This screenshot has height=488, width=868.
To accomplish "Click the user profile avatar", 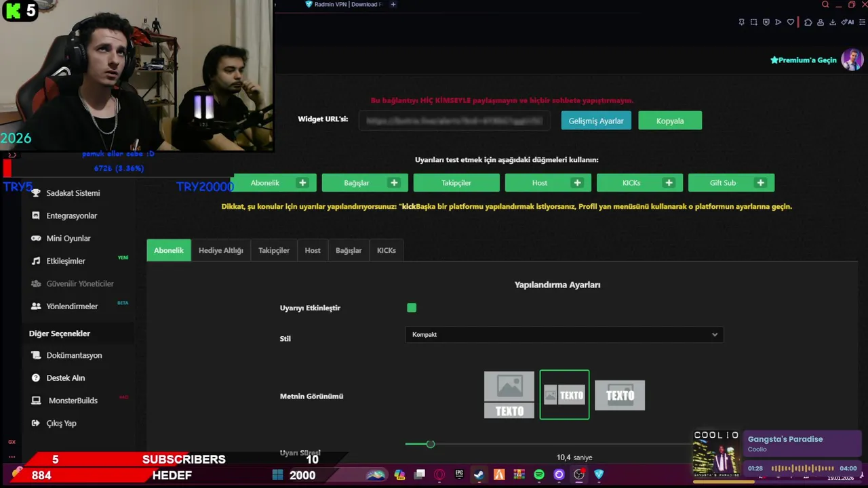I will (852, 60).
